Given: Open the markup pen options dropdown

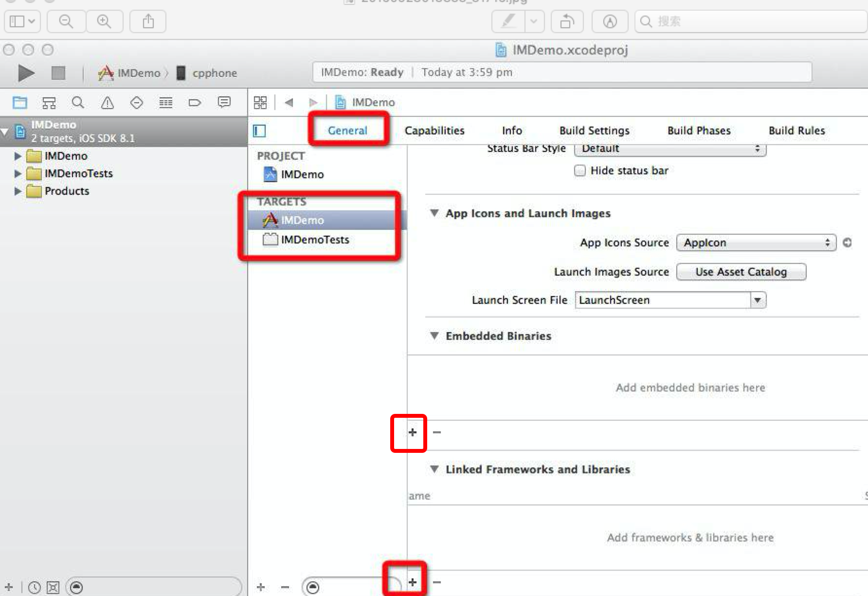Looking at the screenshot, I should pyautogui.click(x=534, y=21).
